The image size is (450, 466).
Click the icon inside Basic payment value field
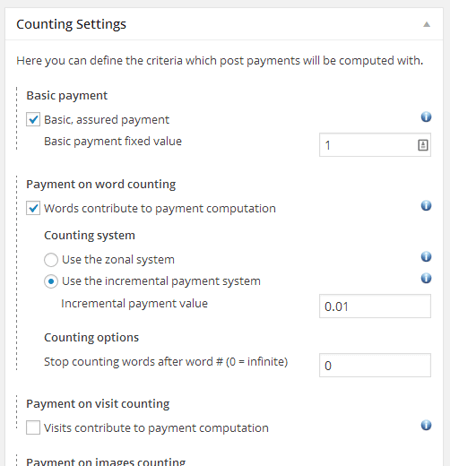(x=423, y=145)
